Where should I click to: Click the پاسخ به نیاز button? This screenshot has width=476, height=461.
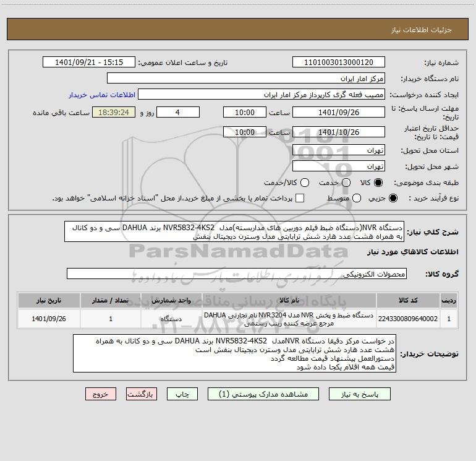[360, 394]
